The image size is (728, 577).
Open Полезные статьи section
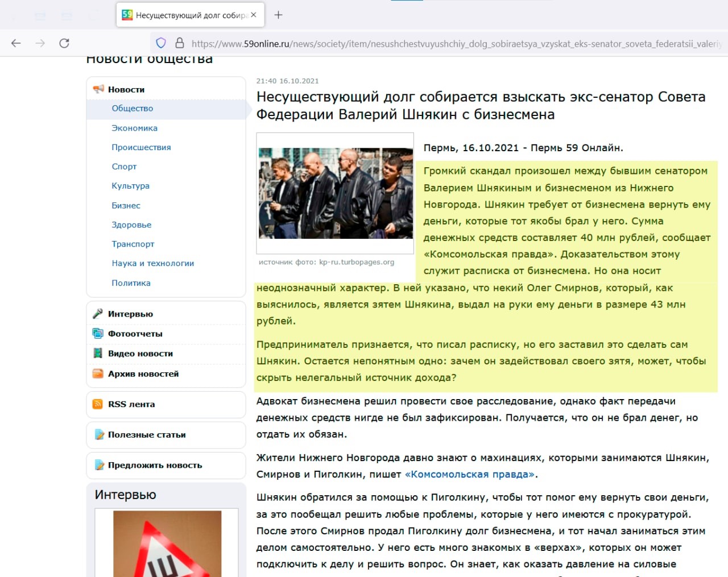point(147,435)
